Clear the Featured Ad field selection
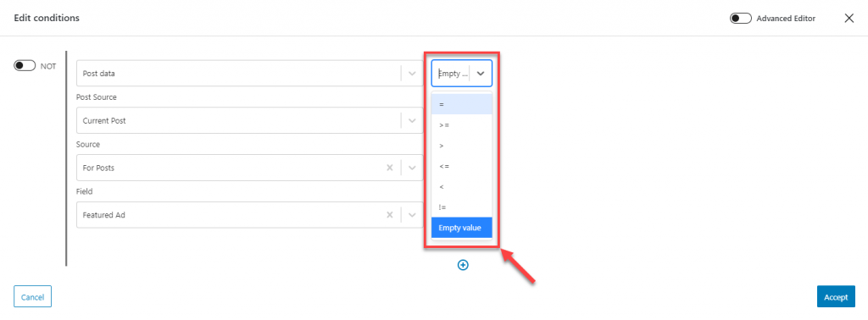The height and width of the screenshot is (320, 868). (x=389, y=215)
